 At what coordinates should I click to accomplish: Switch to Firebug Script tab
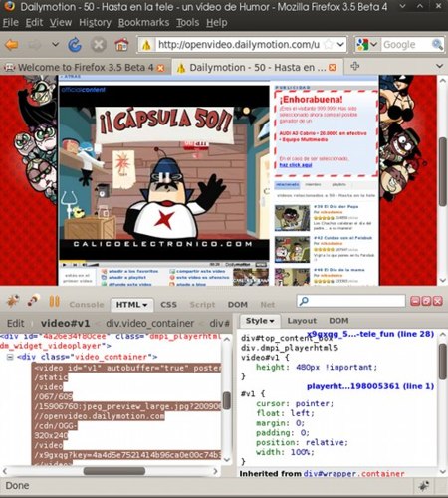click(202, 305)
